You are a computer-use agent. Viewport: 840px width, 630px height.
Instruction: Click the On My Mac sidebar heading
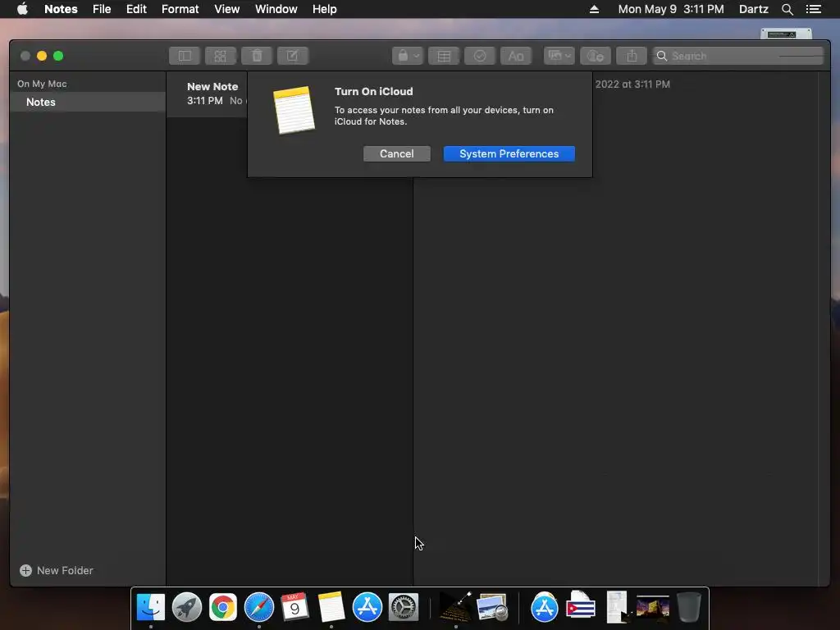[x=42, y=84]
